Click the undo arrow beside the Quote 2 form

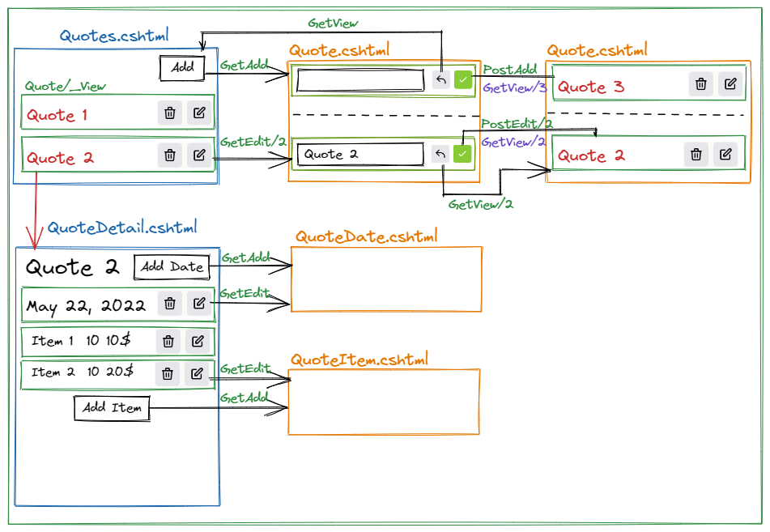click(x=441, y=153)
